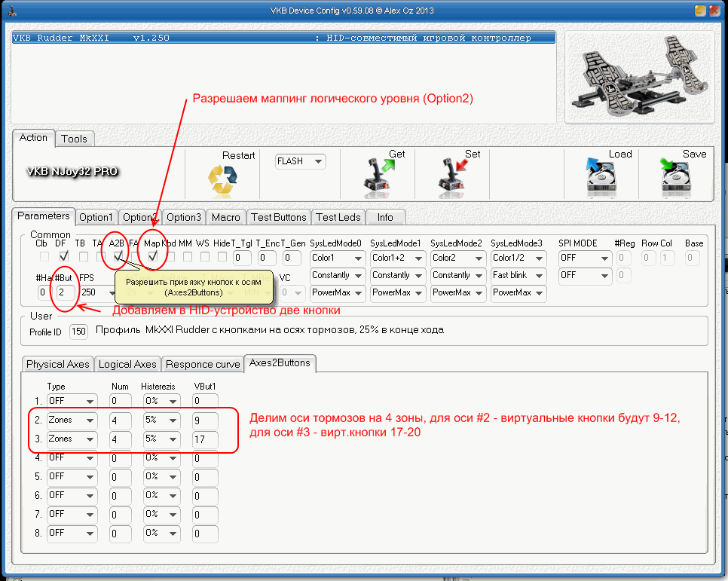Open the Option3 tab
Viewport: 728px width, 581px height.
coord(183,217)
